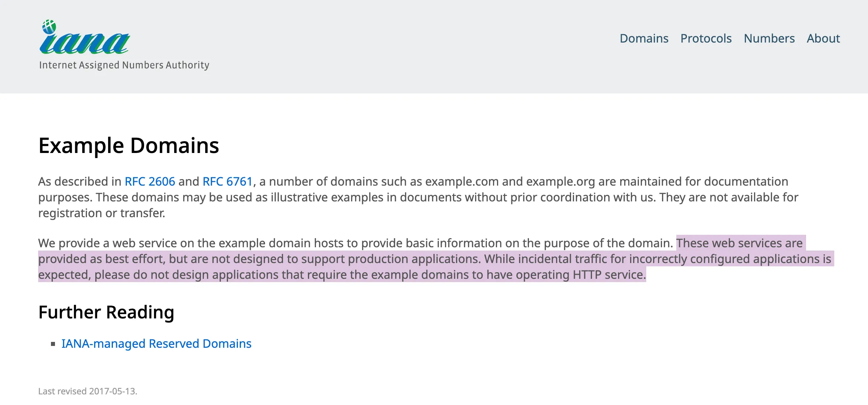Click the 'Further Reading' heading
Viewport: 868px width, 405px height.
tap(106, 312)
